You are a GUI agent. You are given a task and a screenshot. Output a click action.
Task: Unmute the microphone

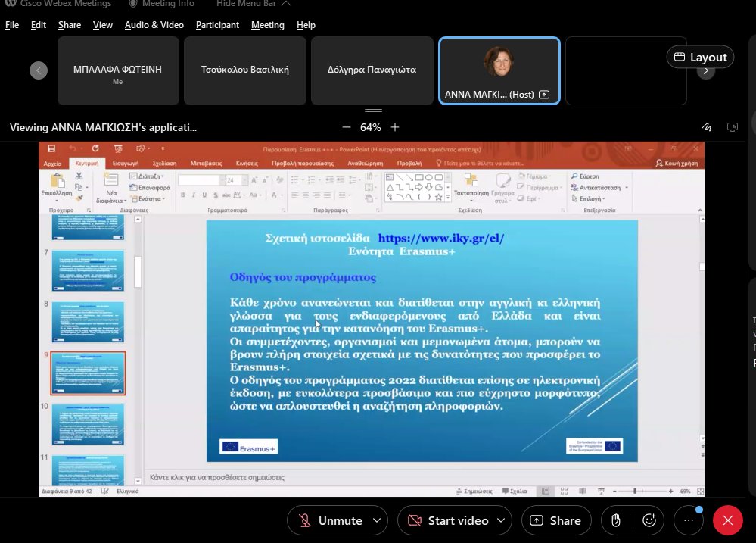331,520
